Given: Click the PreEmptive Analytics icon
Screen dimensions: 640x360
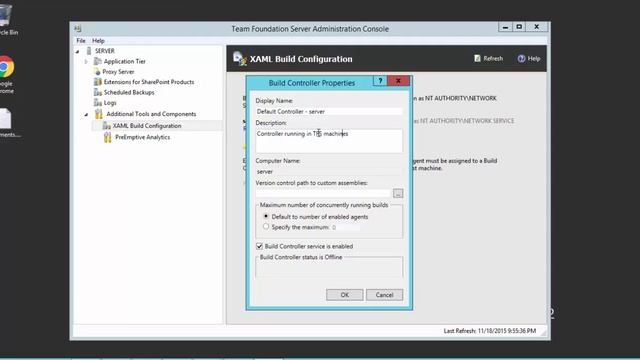Looking at the screenshot, I should pyautogui.click(x=107, y=137).
